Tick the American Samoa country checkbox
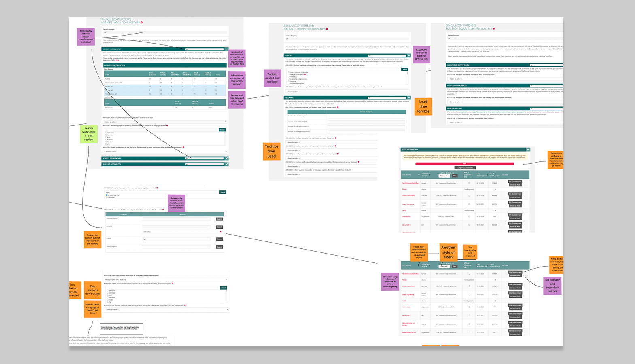This screenshot has height=364, width=635. coord(107,195)
